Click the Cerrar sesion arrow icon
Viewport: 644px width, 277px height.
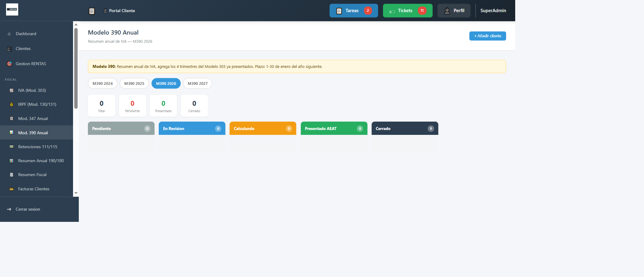[9, 209]
